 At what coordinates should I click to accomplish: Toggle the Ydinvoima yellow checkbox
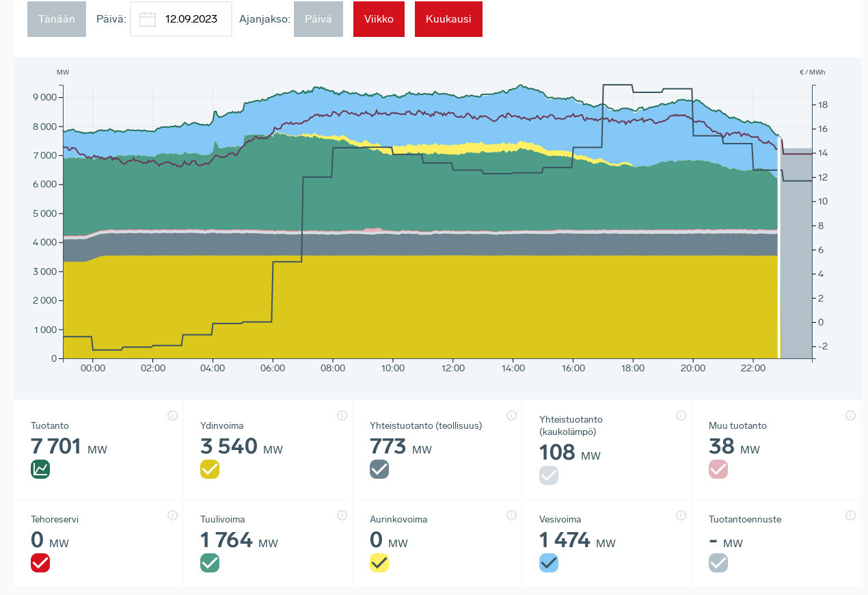(210, 469)
